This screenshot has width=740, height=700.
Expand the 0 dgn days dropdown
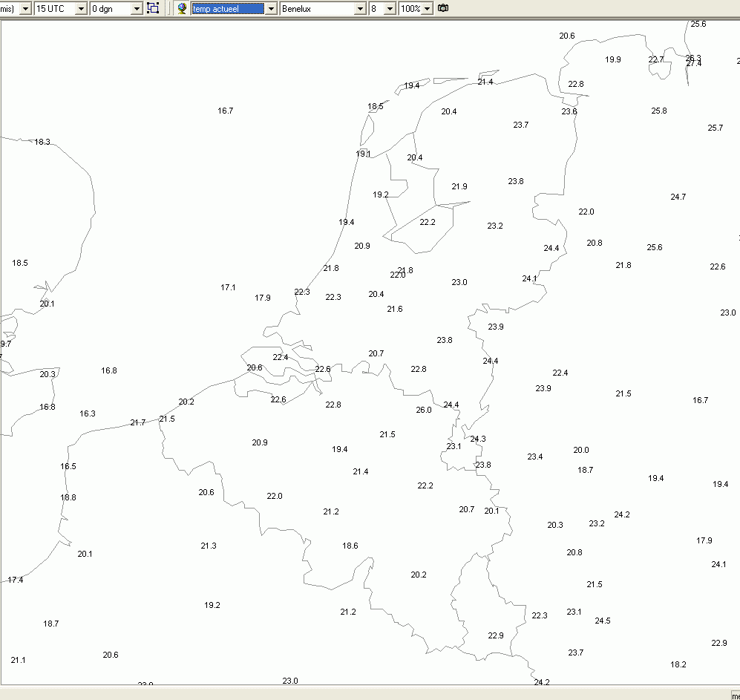(x=137, y=8)
